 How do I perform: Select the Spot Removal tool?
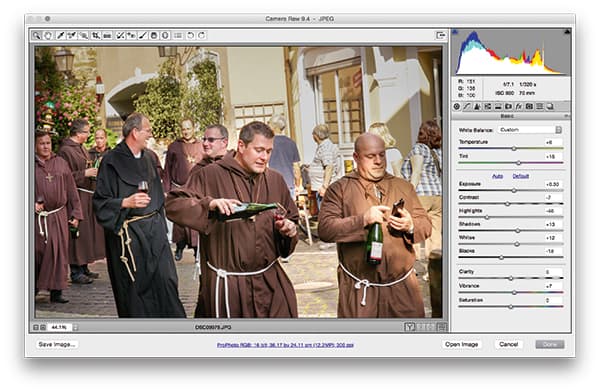120,36
